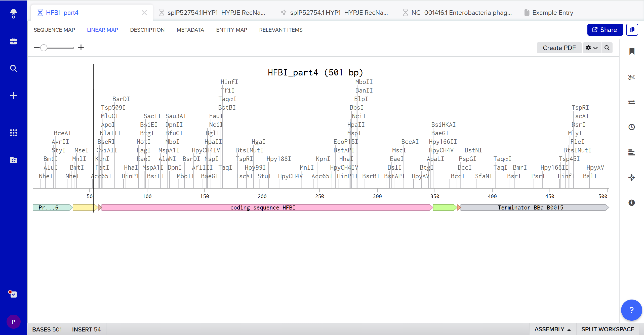Image resolution: width=644 pixels, height=335 pixels.
Task: Collapse the ASSEMBLY panel chevron
Action: point(569,329)
